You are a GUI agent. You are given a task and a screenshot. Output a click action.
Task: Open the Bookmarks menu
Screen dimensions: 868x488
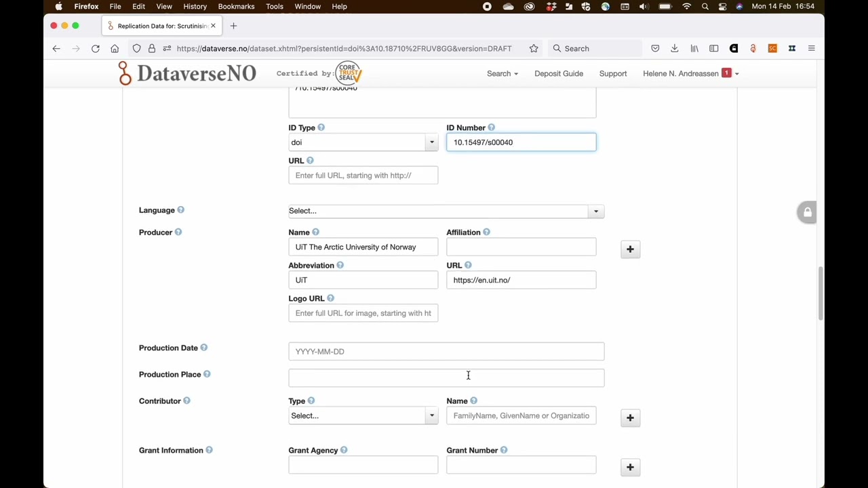click(236, 6)
